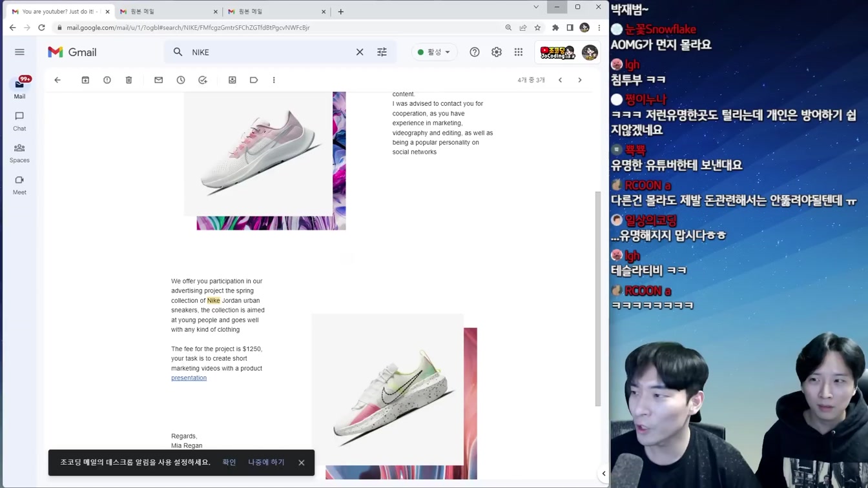Screen dimensions: 868x488
Task: Show advanced search options
Action: tap(382, 52)
